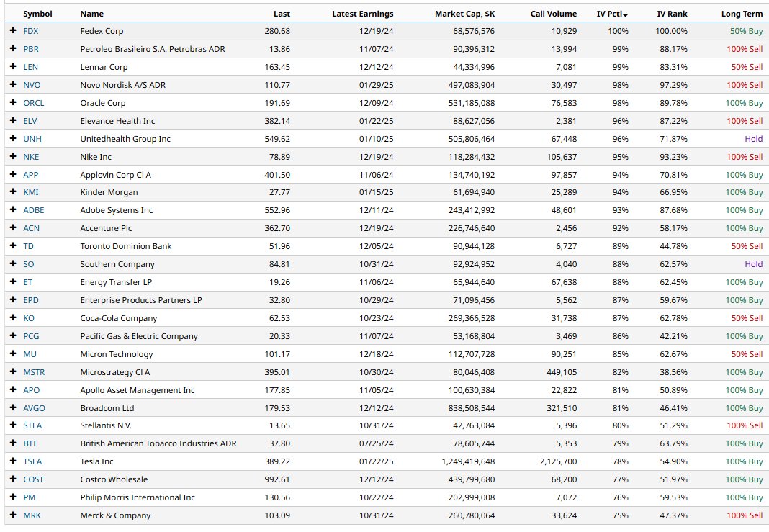Expand the FDX row details
Viewport: 769px width, 532px height.
(x=13, y=30)
